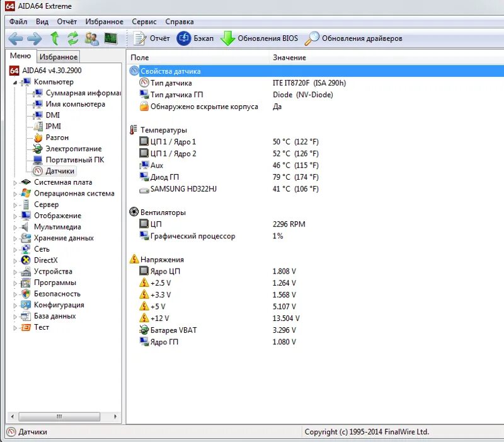Click the Windows flag Операционная система icon

(26, 194)
